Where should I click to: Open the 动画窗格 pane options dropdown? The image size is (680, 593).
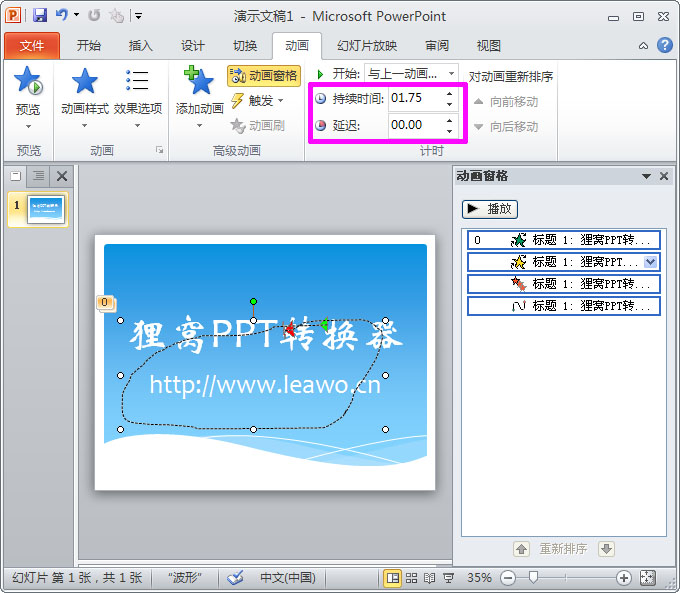point(646,176)
